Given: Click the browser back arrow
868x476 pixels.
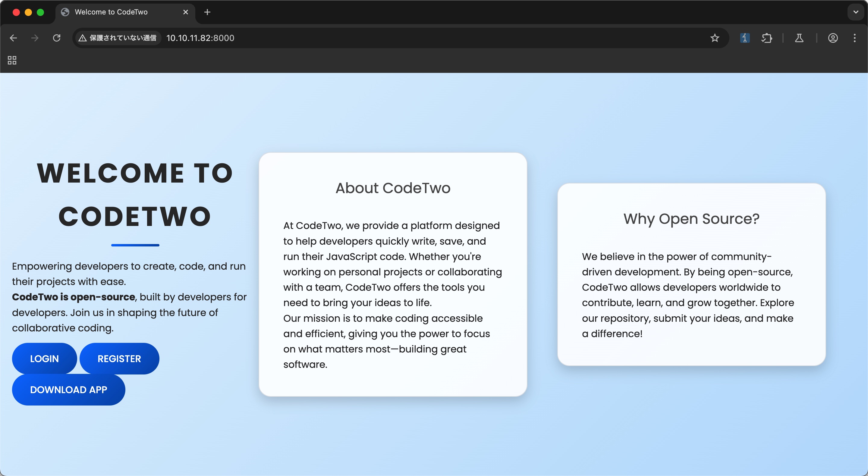Looking at the screenshot, I should point(14,38).
